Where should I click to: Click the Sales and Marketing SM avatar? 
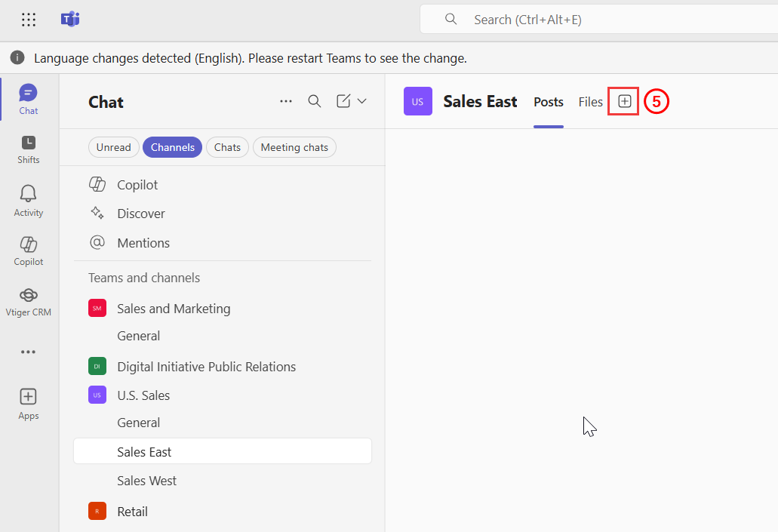(97, 308)
